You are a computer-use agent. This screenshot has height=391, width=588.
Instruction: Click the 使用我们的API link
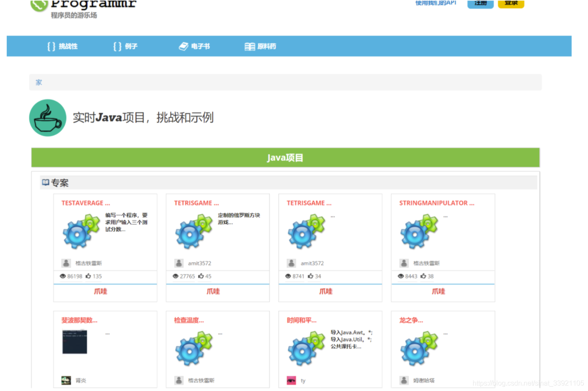coord(436,3)
